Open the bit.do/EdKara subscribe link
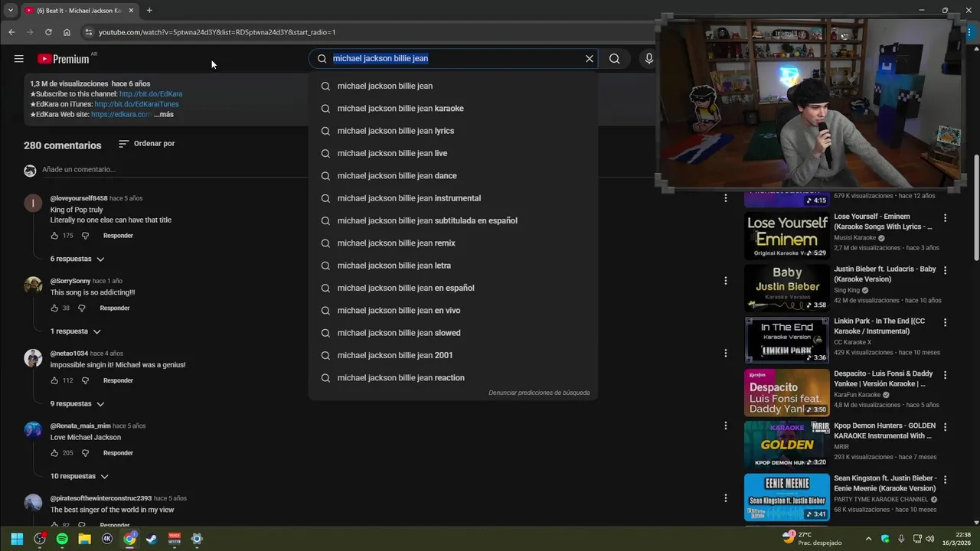Image resolution: width=980 pixels, height=551 pixels. pyautogui.click(x=151, y=94)
